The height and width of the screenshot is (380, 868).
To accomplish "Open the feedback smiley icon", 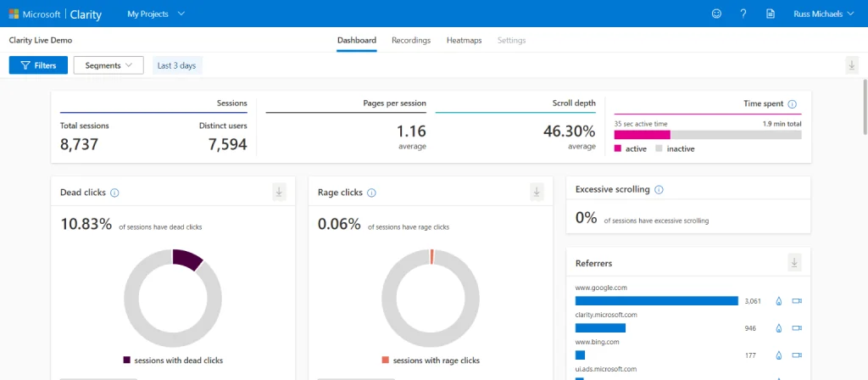I will pyautogui.click(x=716, y=14).
